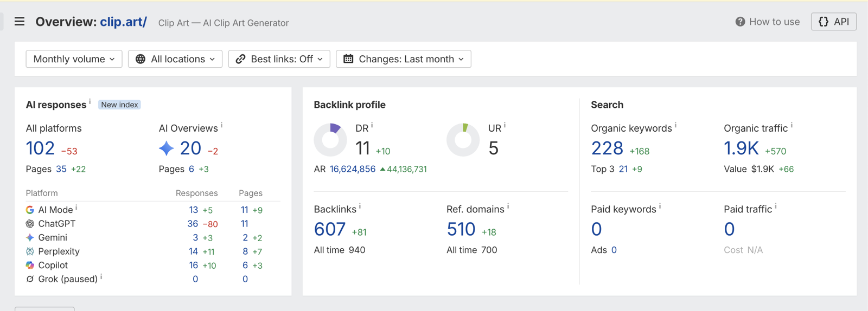The height and width of the screenshot is (311, 868).
Task: Click the New index badge
Action: pyautogui.click(x=119, y=105)
